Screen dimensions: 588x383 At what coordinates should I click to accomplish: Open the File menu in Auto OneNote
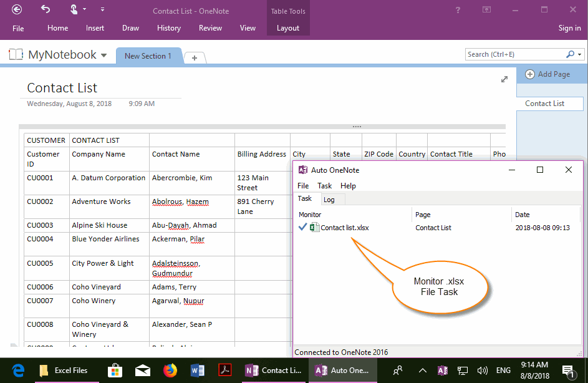click(x=303, y=186)
